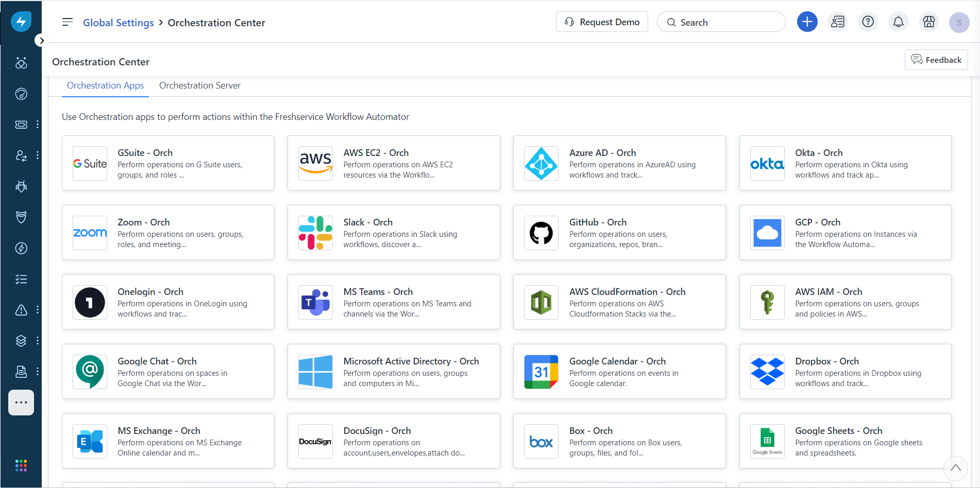Click the Request Demo button
Image resolution: width=980 pixels, height=488 pixels.
coord(602,22)
